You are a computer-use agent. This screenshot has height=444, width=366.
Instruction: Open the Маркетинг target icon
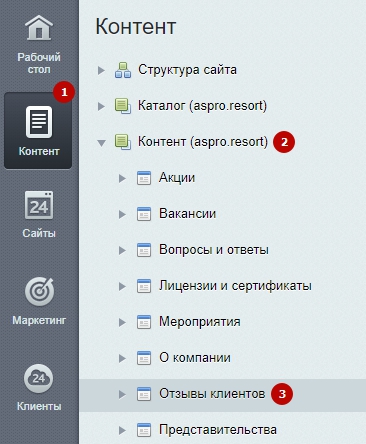click(39, 292)
